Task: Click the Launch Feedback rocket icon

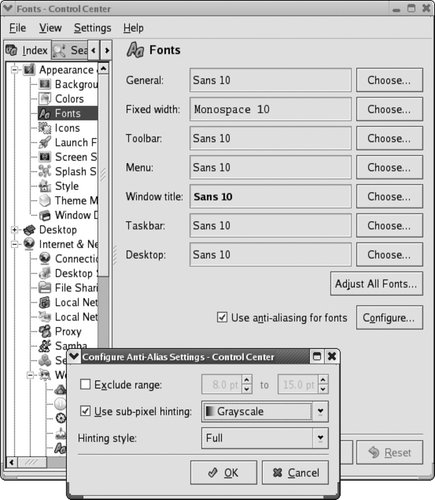Action: point(45,142)
